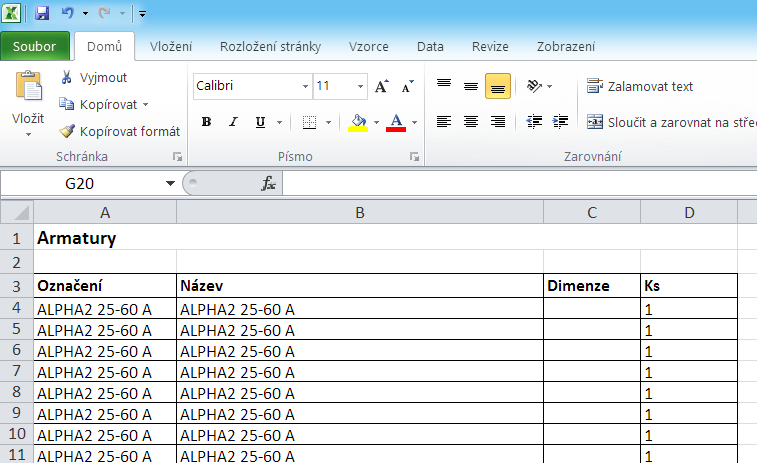Expand the Vložit paste options arrow
Screen dimensions: 757x463
(28, 135)
